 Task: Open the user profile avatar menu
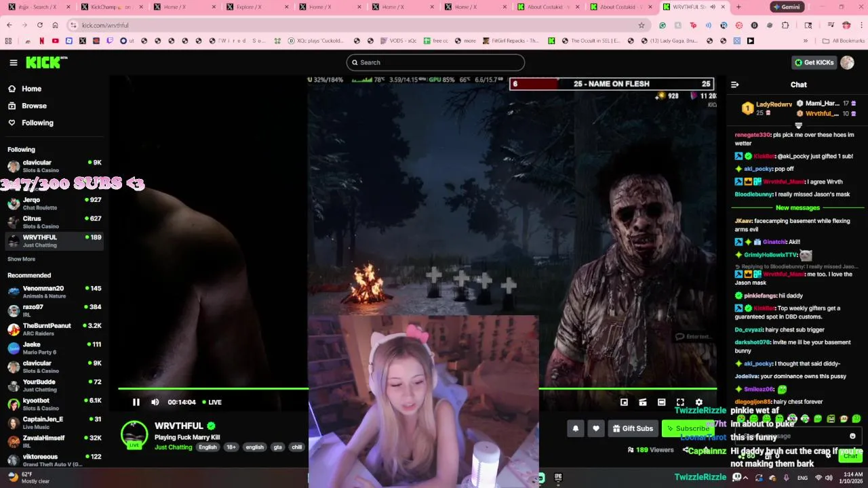847,62
